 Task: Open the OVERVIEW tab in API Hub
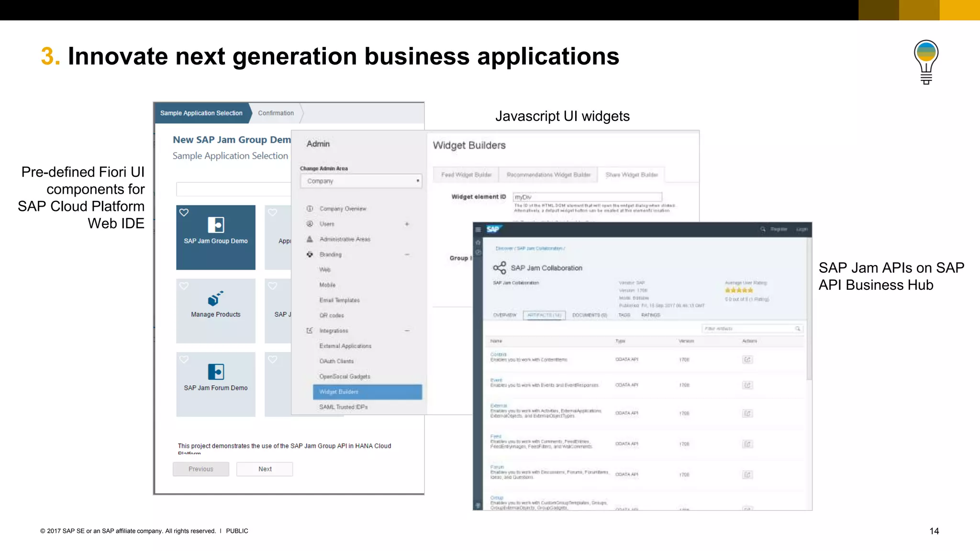click(x=505, y=315)
